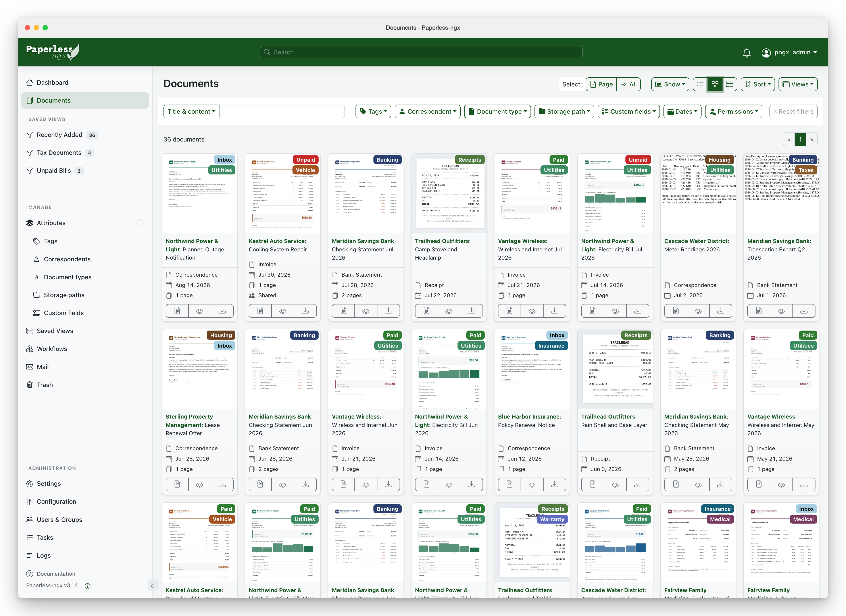
Task: Open the Dashboard page
Action: [x=85, y=82]
